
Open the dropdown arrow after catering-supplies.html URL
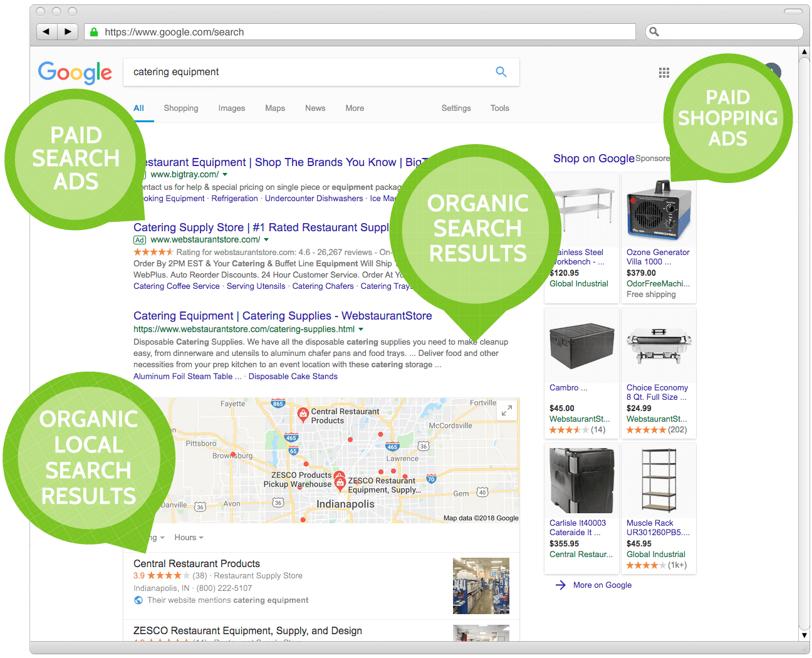coord(361,330)
